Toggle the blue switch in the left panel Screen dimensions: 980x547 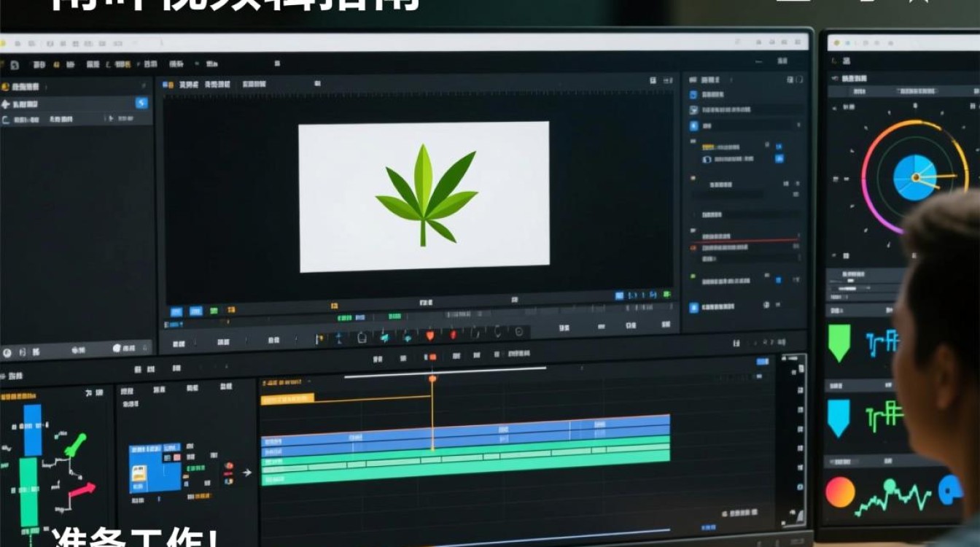[141, 104]
